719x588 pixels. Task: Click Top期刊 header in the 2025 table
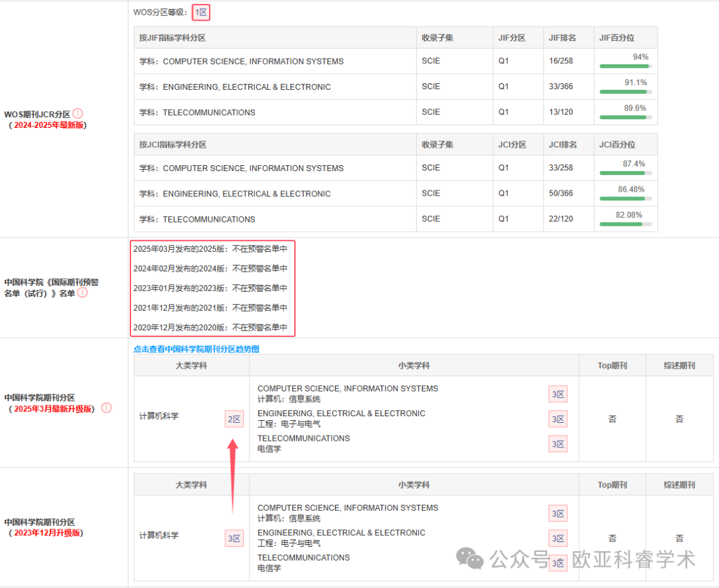(612, 366)
